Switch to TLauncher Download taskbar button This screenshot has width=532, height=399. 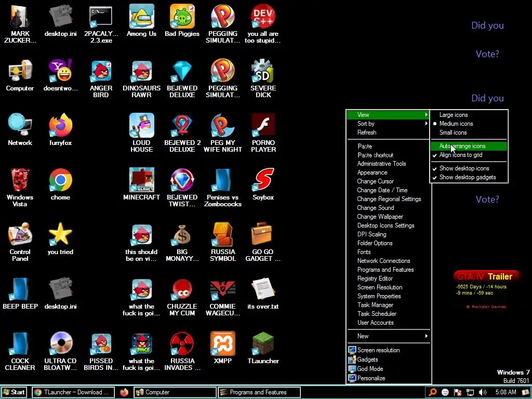click(73, 392)
